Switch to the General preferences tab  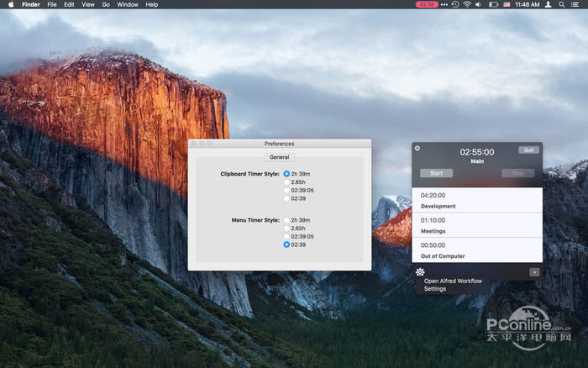pos(280,157)
